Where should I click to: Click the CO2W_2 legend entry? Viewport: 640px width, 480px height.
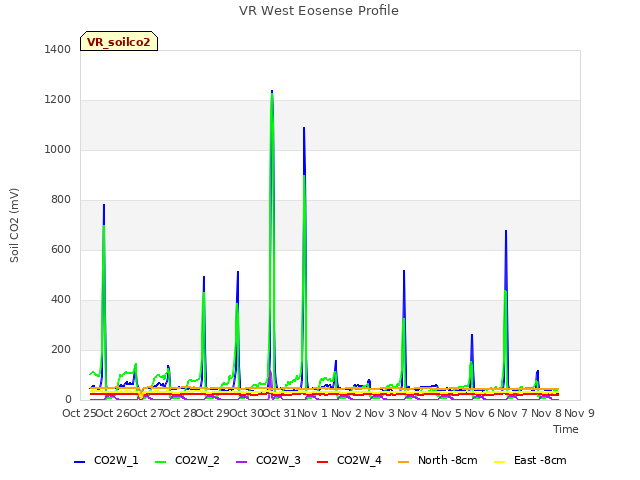coord(187,460)
